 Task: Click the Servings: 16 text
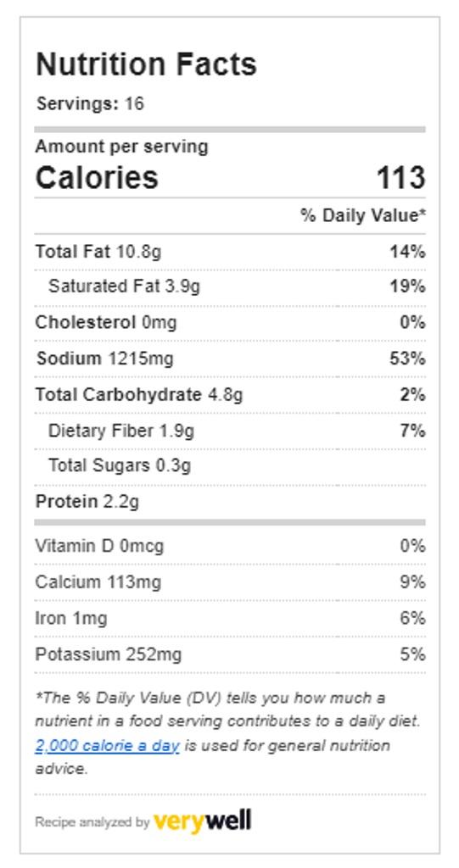pos(91,103)
